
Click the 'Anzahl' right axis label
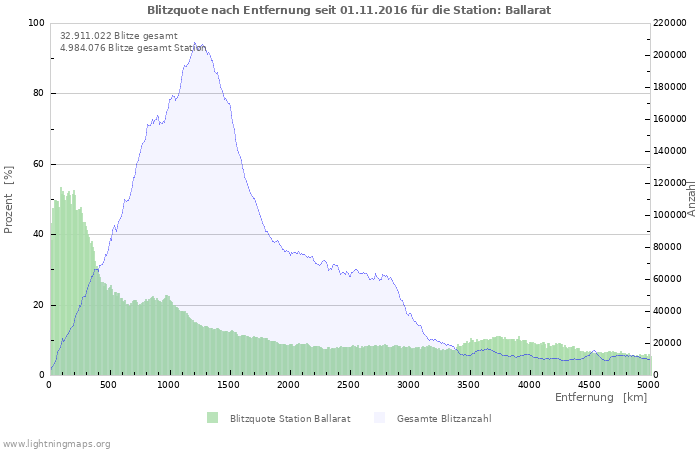pos(691,199)
